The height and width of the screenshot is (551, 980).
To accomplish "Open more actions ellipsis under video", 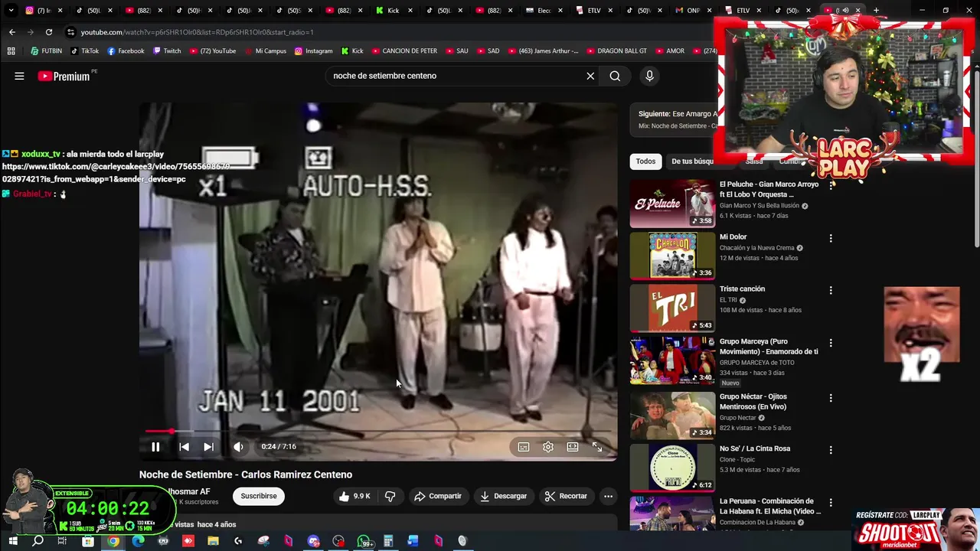I will [x=608, y=496].
